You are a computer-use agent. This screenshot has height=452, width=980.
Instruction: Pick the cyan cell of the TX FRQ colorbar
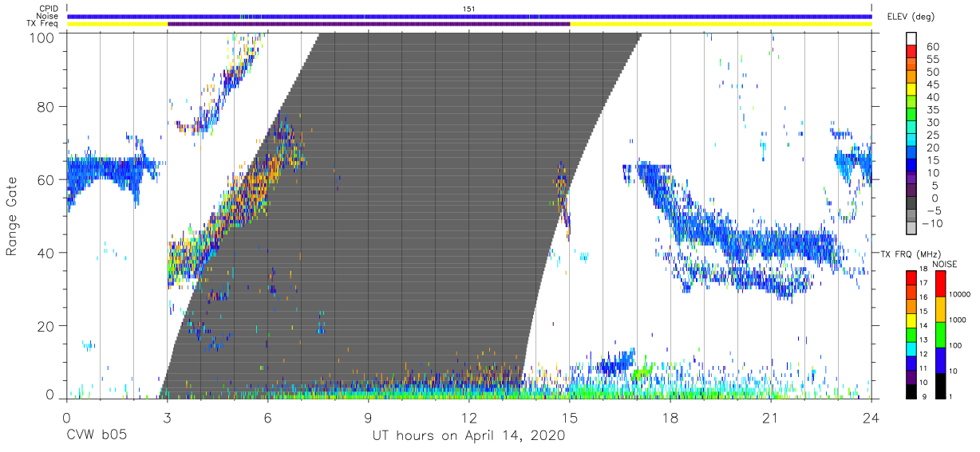click(x=911, y=348)
